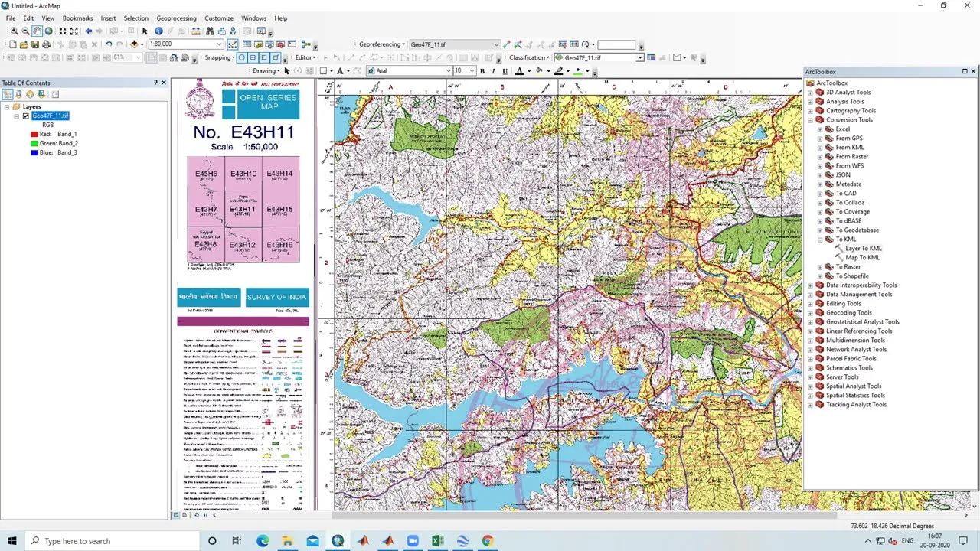The height and width of the screenshot is (551, 980).
Task: Open the ArcToolbox window red icon
Action: pyautogui.click(x=280, y=44)
